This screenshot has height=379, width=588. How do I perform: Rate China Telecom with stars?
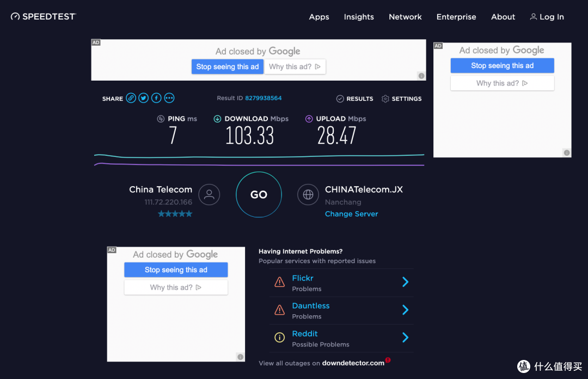175,214
